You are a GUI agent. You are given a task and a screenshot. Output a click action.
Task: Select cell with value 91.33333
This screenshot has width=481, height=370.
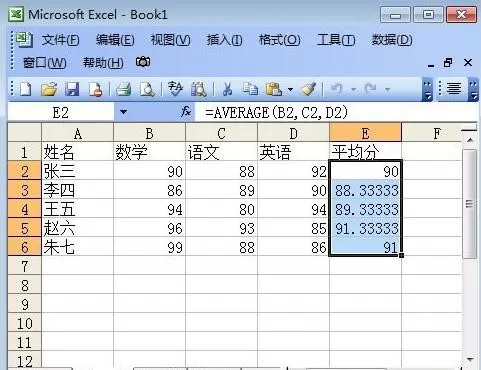click(x=365, y=228)
